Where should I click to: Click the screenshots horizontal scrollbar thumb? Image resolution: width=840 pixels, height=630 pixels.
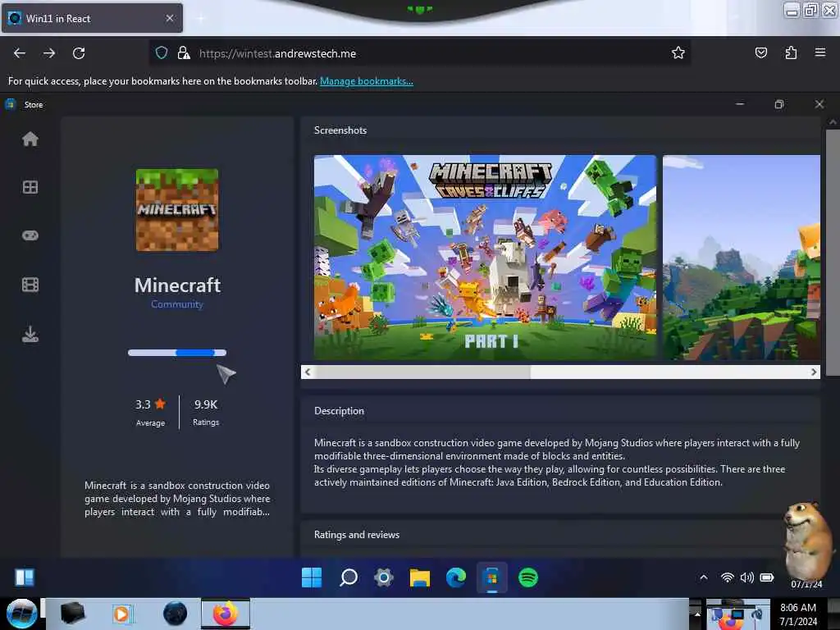[422, 372]
